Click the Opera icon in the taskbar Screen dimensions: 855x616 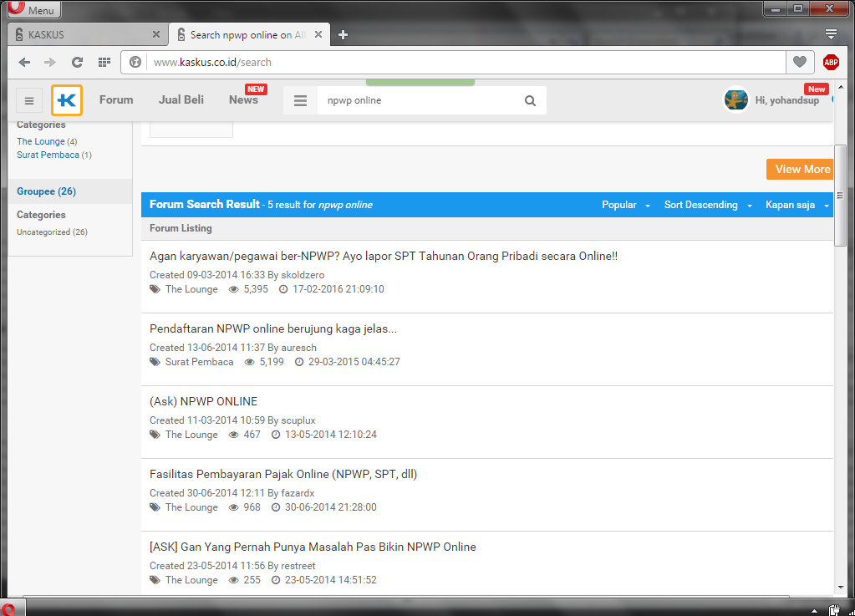[x=8, y=609]
